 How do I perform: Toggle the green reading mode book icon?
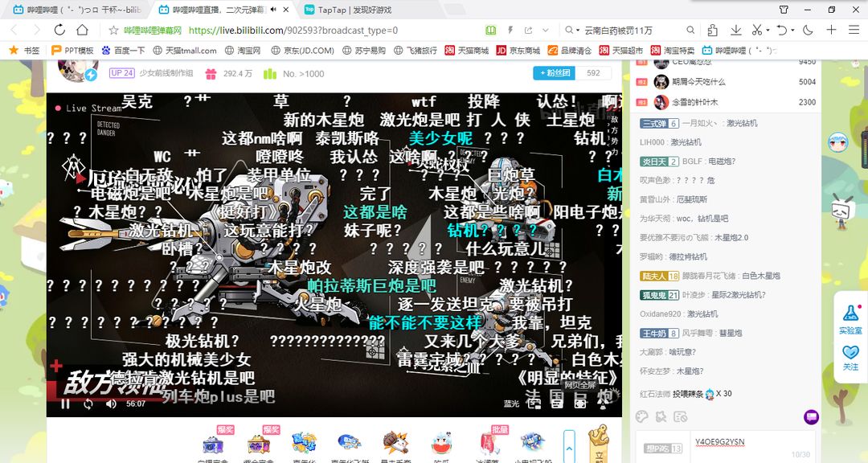[490, 30]
